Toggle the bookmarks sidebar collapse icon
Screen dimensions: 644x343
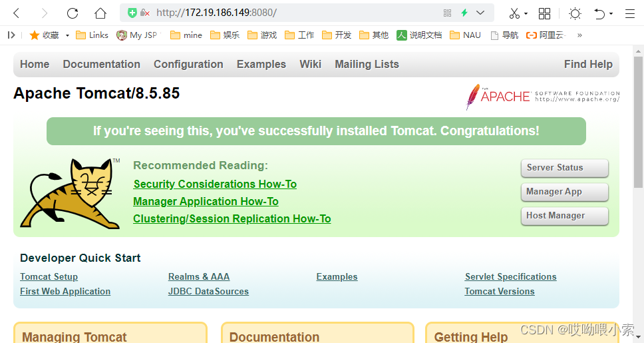[11, 35]
